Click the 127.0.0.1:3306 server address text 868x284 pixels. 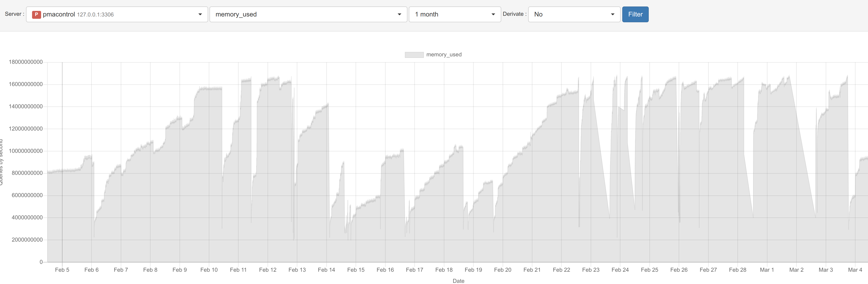click(95, 15)
